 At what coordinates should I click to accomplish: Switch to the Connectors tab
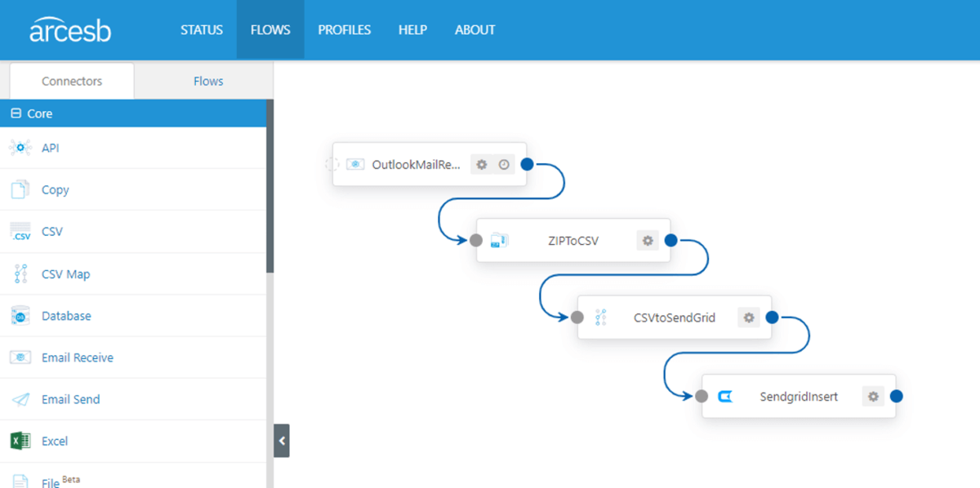point(72,81)
